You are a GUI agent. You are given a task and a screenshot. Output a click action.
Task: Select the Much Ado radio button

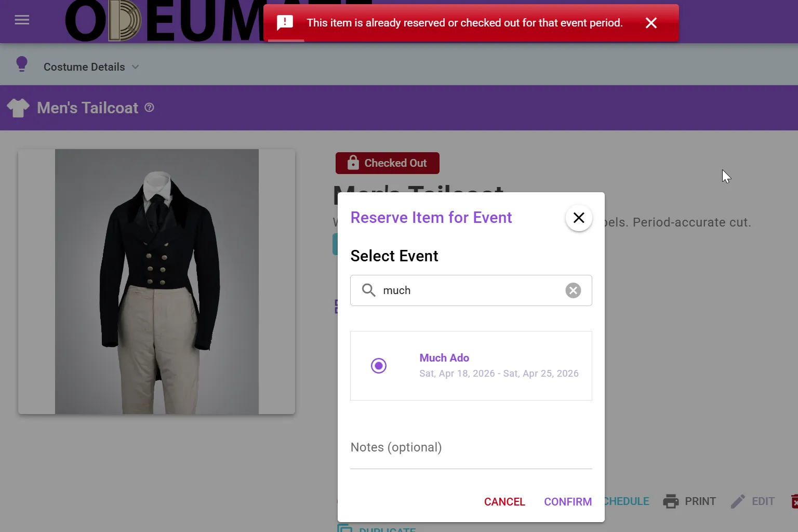pos(379,366)
